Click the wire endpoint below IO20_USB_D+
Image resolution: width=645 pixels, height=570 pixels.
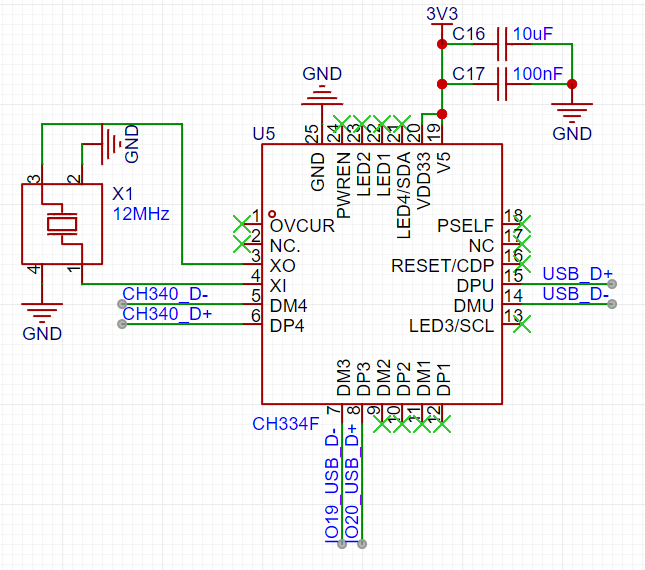[x=362, y=544]
